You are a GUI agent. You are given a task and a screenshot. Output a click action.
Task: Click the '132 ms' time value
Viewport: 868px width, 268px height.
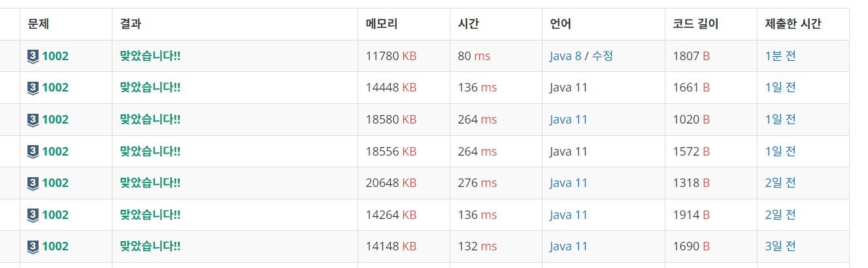tap(477, 246)
